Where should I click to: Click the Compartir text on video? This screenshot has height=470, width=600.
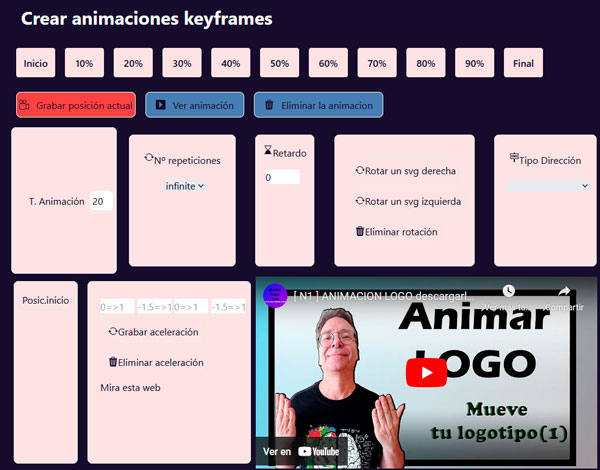[566, 307]
